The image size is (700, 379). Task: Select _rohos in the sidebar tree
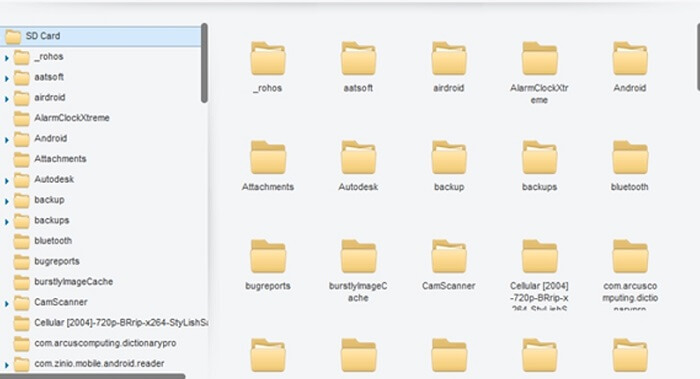[39, 57]
